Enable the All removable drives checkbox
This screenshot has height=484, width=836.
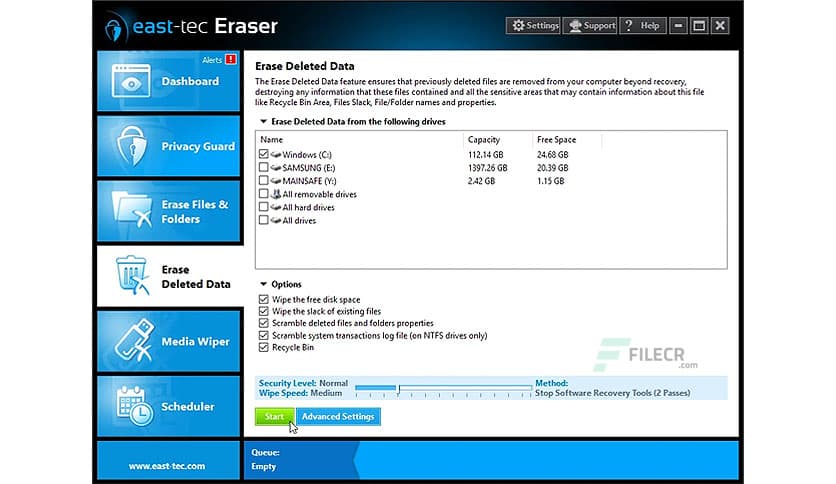263,193
